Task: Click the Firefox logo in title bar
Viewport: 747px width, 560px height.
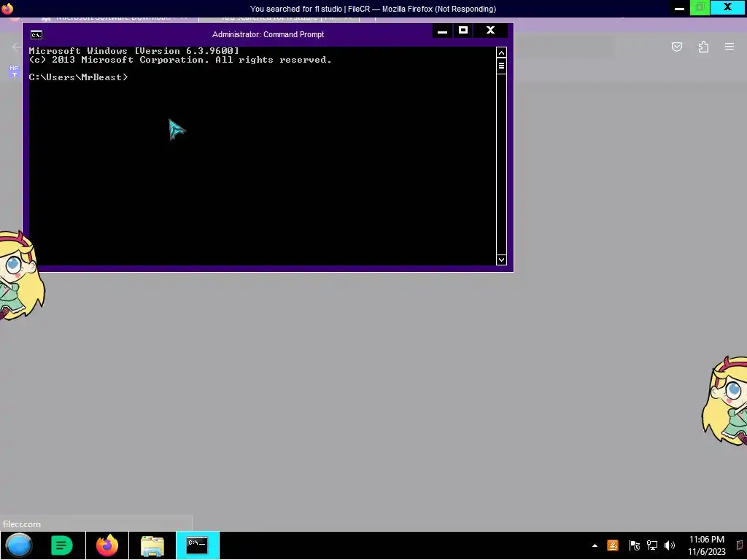Action: (x=7, y=9)
